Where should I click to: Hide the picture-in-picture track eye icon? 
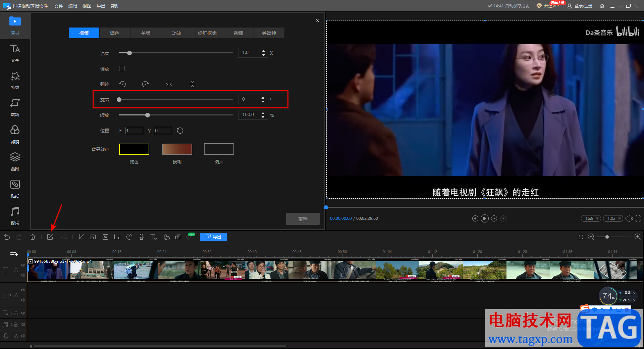click(x=23, y=290)
